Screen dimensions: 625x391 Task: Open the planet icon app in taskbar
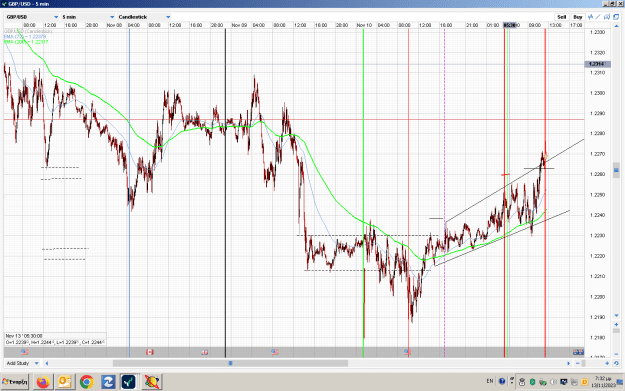pyautogui.click(x=152, y=382)
